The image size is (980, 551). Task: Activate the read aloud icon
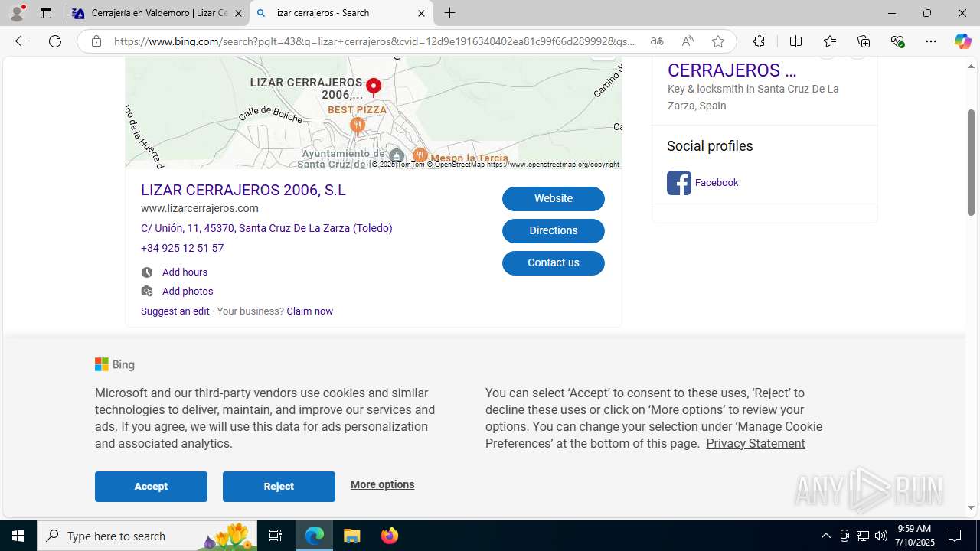pyautogui.click(x=688, y=41)
